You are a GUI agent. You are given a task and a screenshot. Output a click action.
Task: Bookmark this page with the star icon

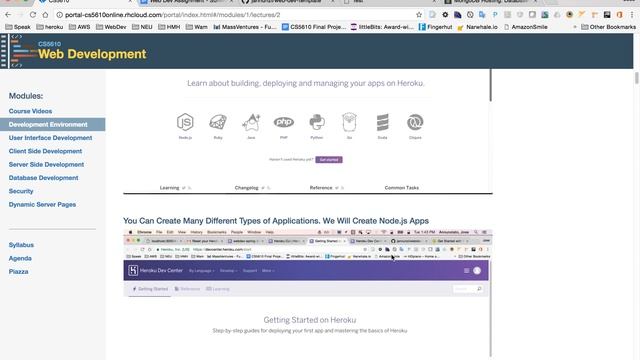(x=419, y=15)
